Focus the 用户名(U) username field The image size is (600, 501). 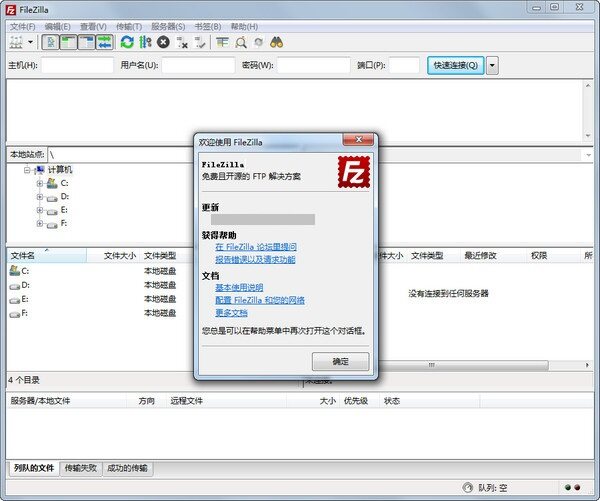pyautogui.click(x=198, y=65)
